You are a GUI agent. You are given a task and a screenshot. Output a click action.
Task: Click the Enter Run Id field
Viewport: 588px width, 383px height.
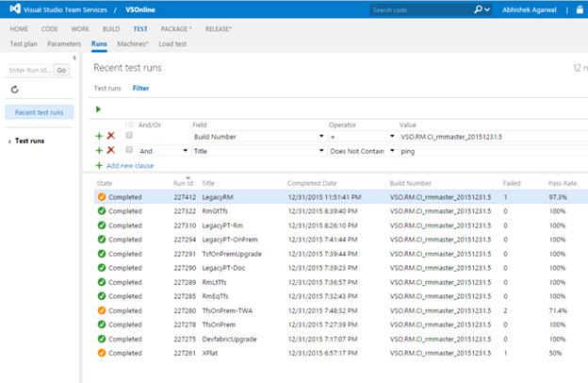pyautogui.click(x=29, y=70)
